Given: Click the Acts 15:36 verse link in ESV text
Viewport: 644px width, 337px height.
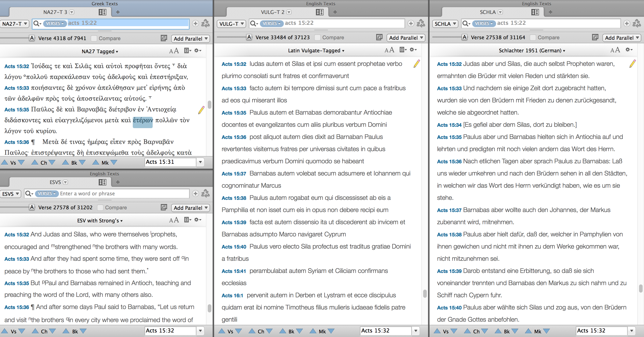Looking at the screenshot, I should pyautogui.click(x=17, y=307).
